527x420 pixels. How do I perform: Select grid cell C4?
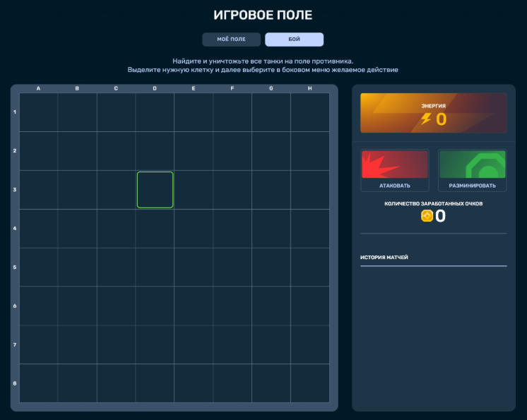(x=116, y=228)
